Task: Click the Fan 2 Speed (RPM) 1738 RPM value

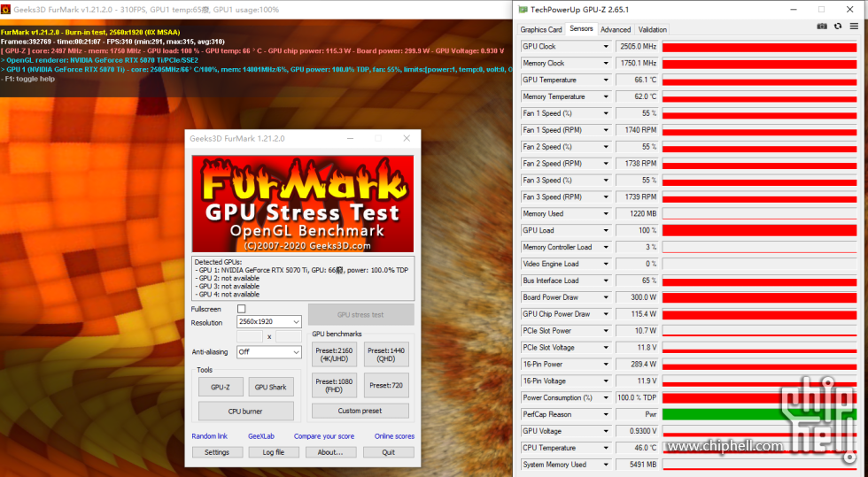Action: pos(637,164)
